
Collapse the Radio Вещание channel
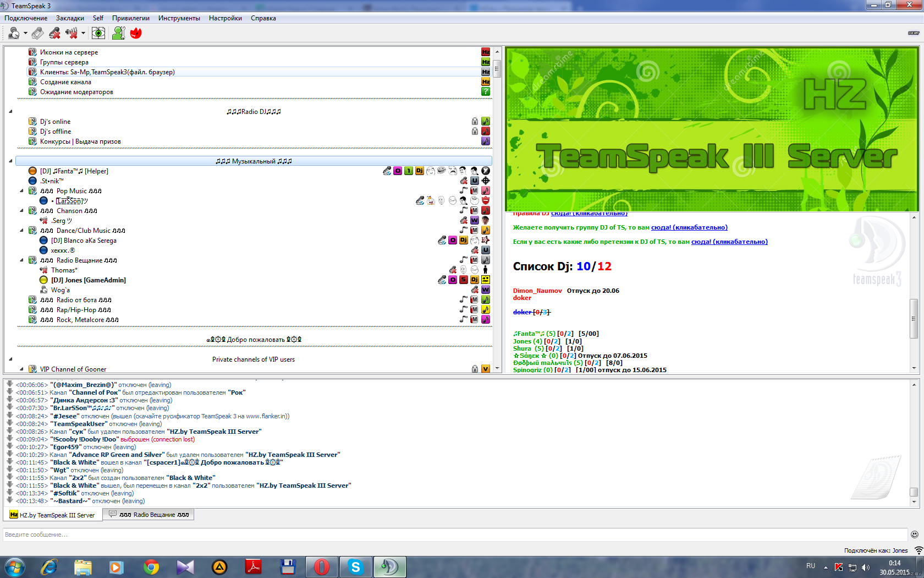[22, 260]
